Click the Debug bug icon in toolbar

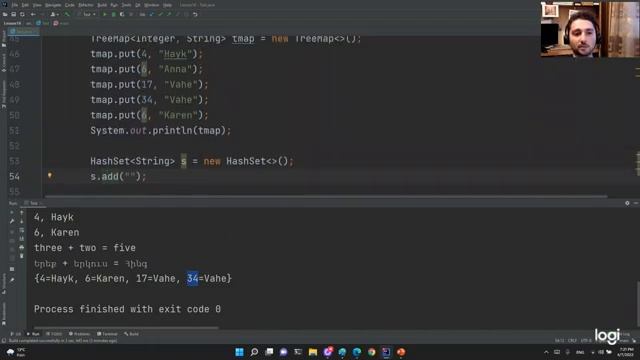[x=114, y=14]
